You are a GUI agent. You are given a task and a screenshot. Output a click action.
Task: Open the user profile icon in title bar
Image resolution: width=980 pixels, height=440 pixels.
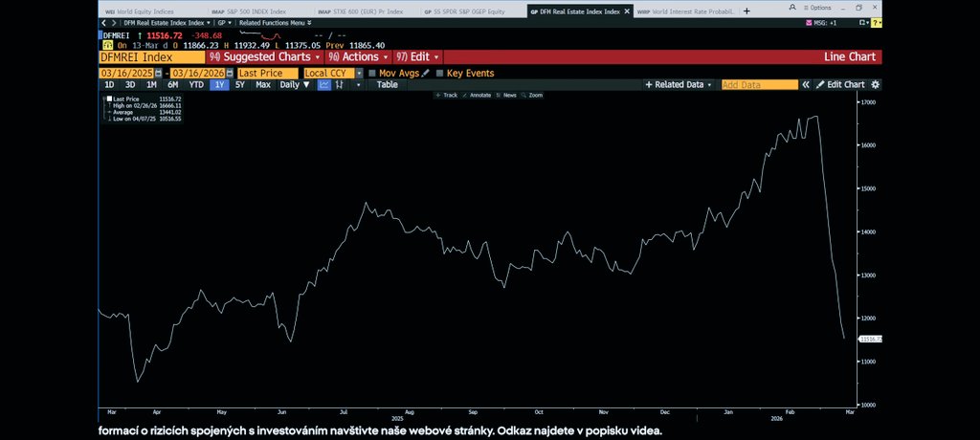[792, 8]
